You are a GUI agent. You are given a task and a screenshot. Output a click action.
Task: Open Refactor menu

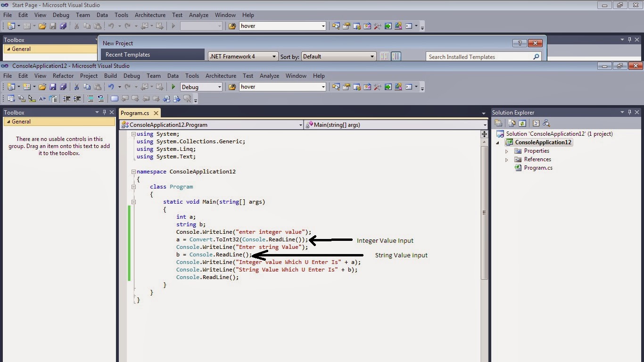tap(63, 75)
